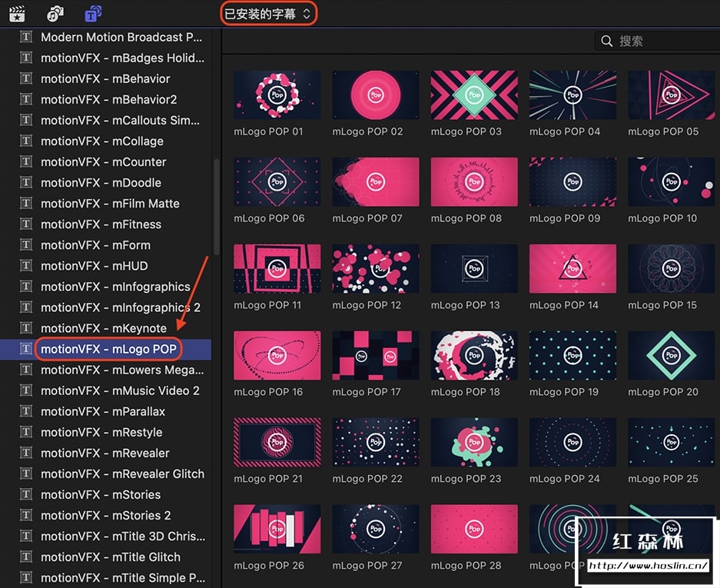Select the mLogo POP 13 thumbnail
This screenshot has width=720, height=588.
pyautogui.click(x=474, y=269)
